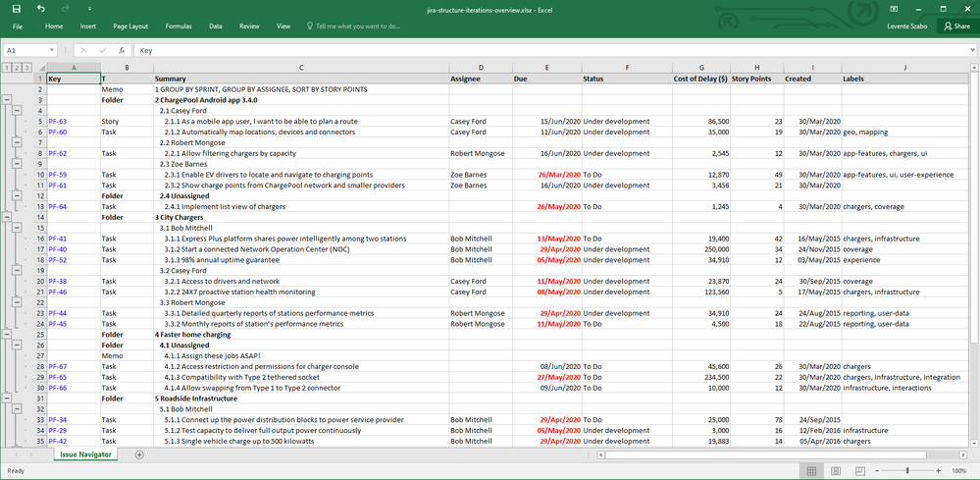Select column C header

pyautogui.click(x=300, y=68)
